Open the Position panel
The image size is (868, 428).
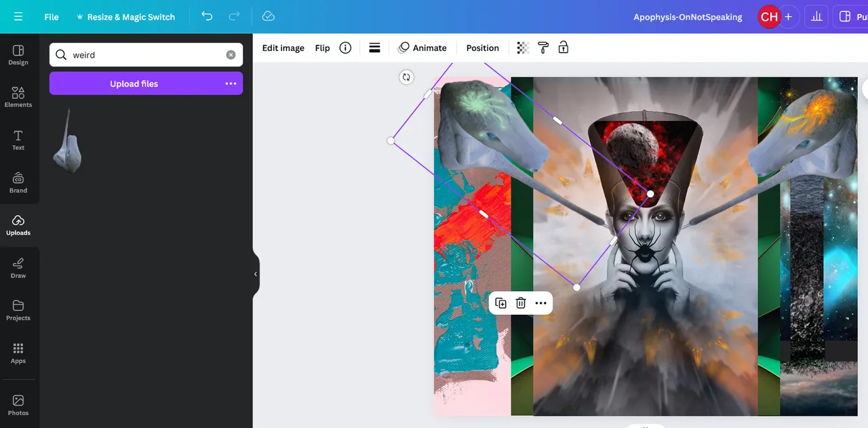(483, 48)
